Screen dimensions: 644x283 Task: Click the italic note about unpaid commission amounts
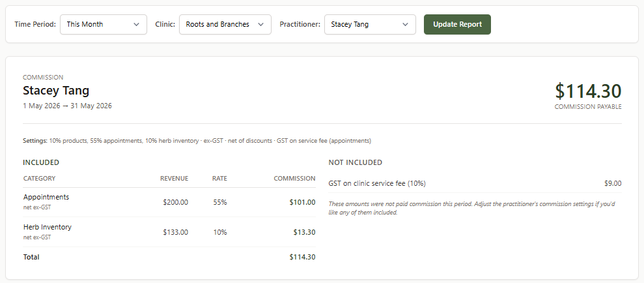471,208
